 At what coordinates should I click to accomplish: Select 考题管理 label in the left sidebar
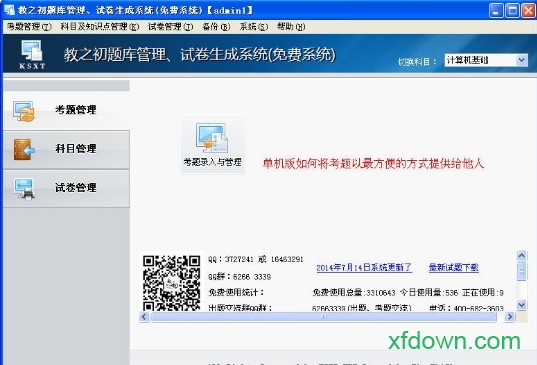[76, 110]
